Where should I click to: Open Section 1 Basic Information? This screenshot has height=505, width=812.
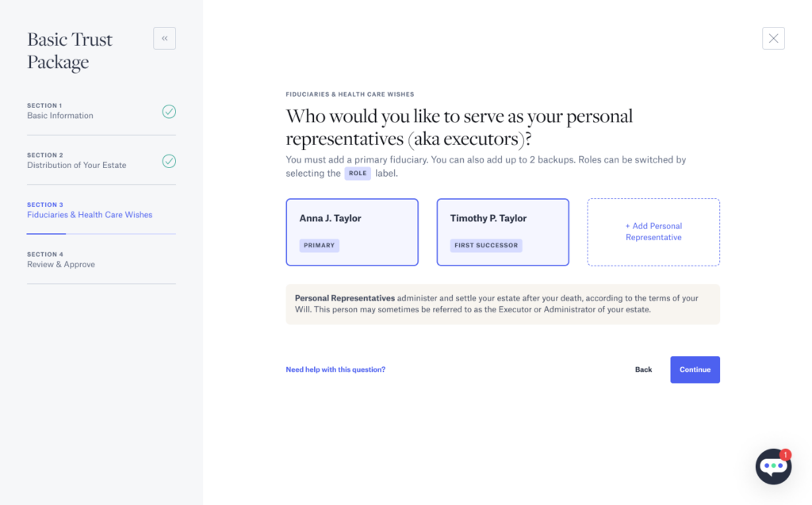pos(60,115)
